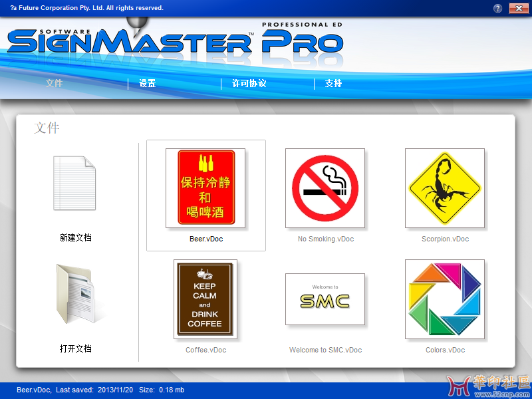Click the 文件 panel heading
The height and width of the screenshot is (399, 532).
pyautogui.click(x=47, y=128)
